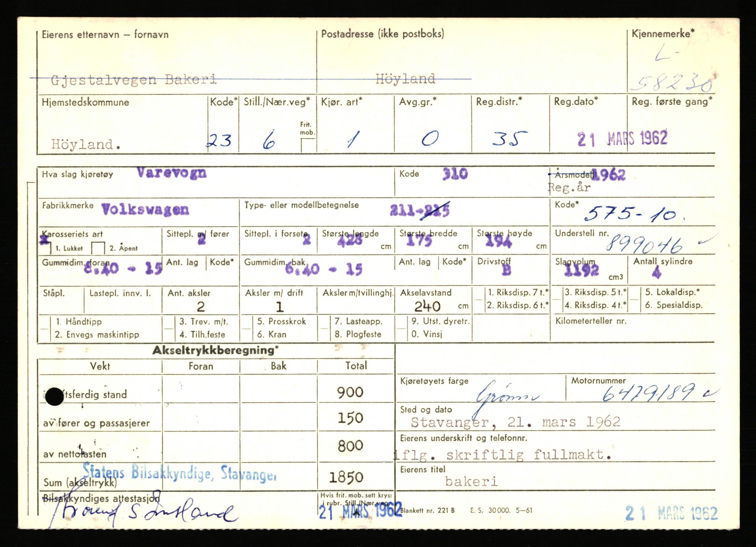The width and height of the screenshot is (756, 547).
Task: Click the rear tyre size under Gummidim. bak
Action: pyautogui.click(x=323, y=269)
